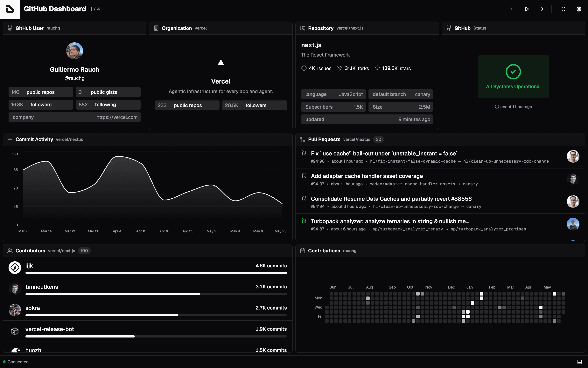Screen dimensions: 588x368
Task: Click the 233 public repos organization stat
Action: [187, 105]
